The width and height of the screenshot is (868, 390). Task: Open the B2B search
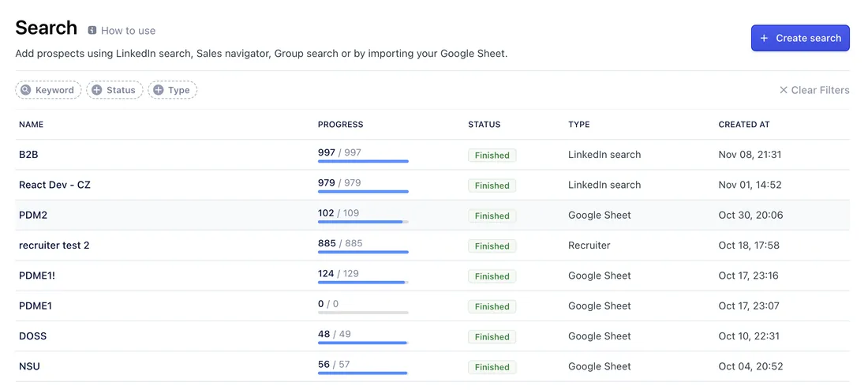click(x=28, y=155)
